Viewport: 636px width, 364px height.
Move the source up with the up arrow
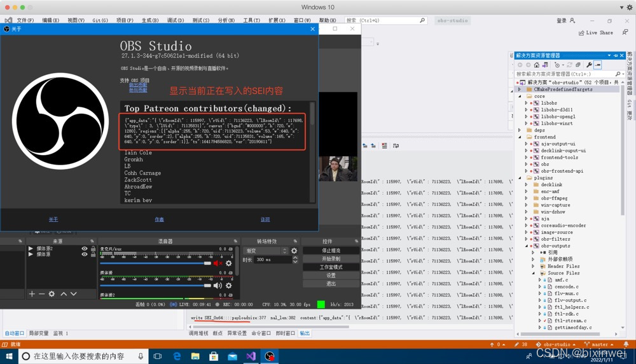pyautogui.click(x=64, y=294)
